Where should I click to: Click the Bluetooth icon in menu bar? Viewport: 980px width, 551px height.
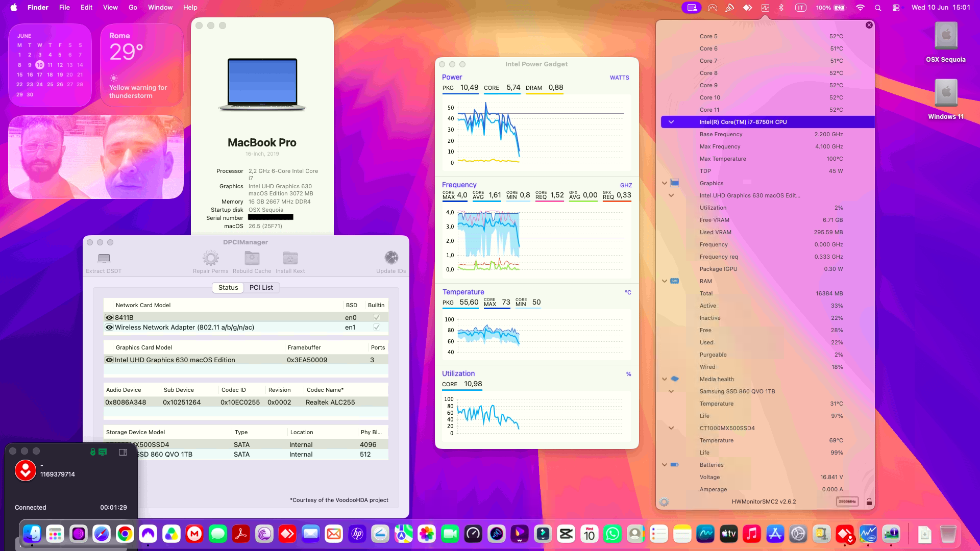click(x=781, y=8)
